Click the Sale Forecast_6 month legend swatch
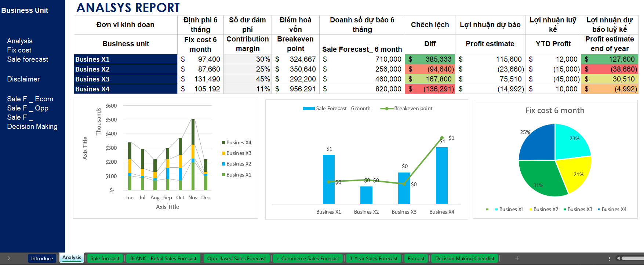 308,109
